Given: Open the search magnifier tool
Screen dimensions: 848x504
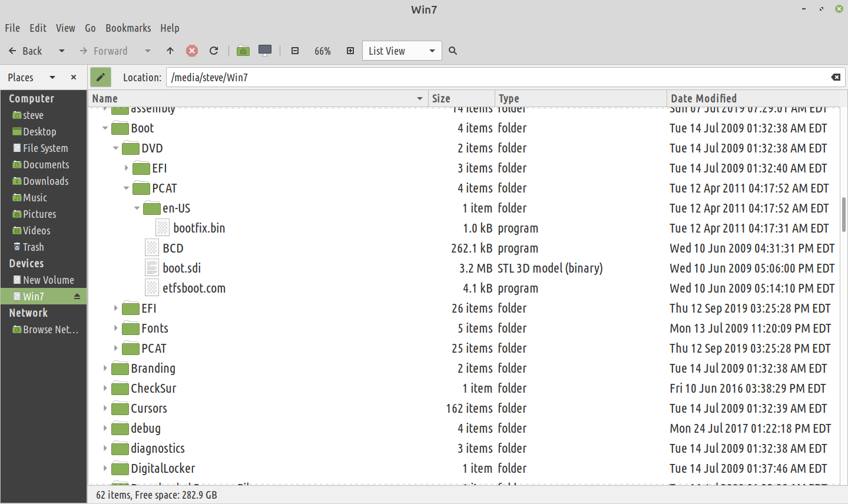Looking at the screenshot, I should (453, 51).
